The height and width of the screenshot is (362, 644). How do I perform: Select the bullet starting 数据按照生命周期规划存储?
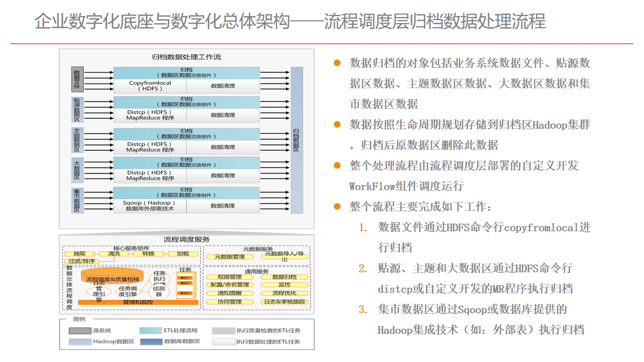coord(470,135)
